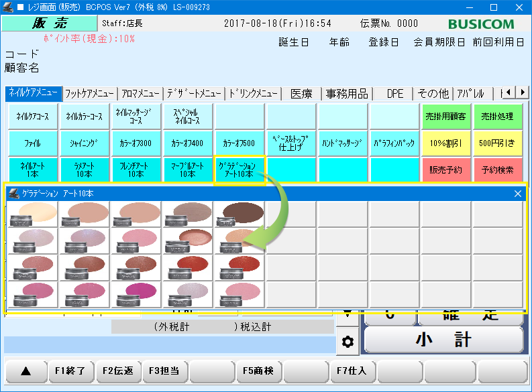Click the F1終了 function button
Image resolution: width=532 pixels, height=392 pixels.
tap(70, 371)
